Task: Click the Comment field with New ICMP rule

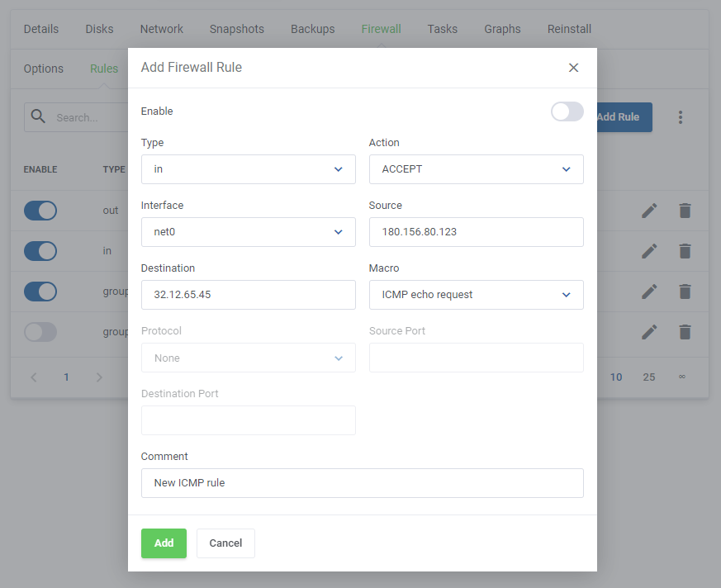Action: [363, 483]
